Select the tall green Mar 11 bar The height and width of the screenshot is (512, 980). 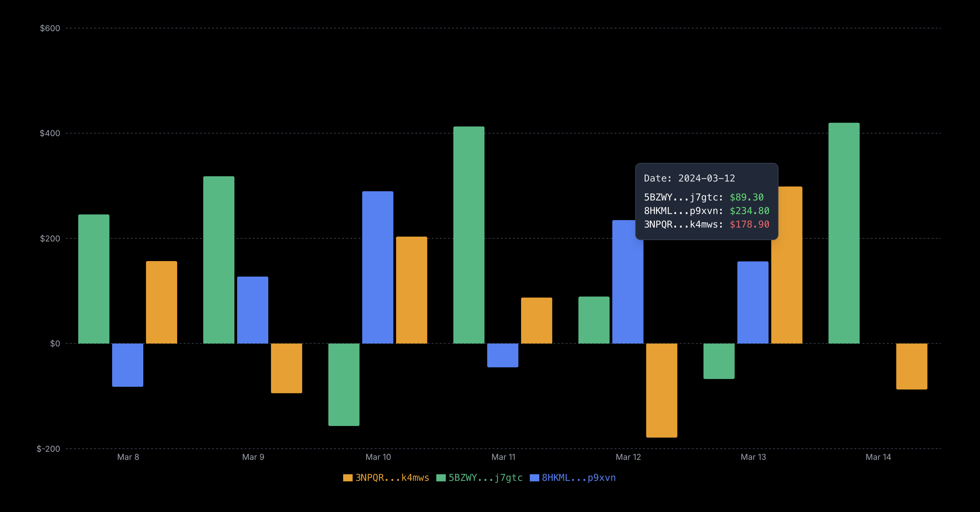469,235
